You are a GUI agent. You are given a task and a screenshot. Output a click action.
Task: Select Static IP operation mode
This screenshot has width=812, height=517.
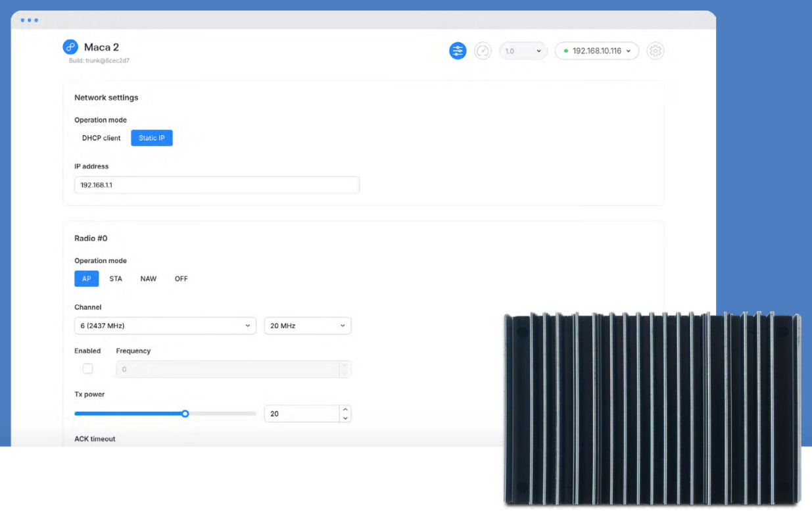pos(152,138)
